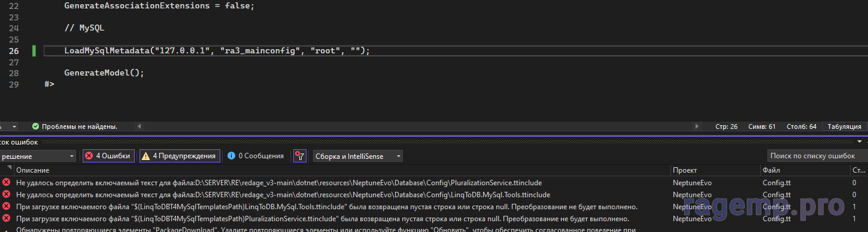Click the Столб: 64 column indicator
Screen dimensions: 868x232
pyautogui.click(x=801, y=126)
